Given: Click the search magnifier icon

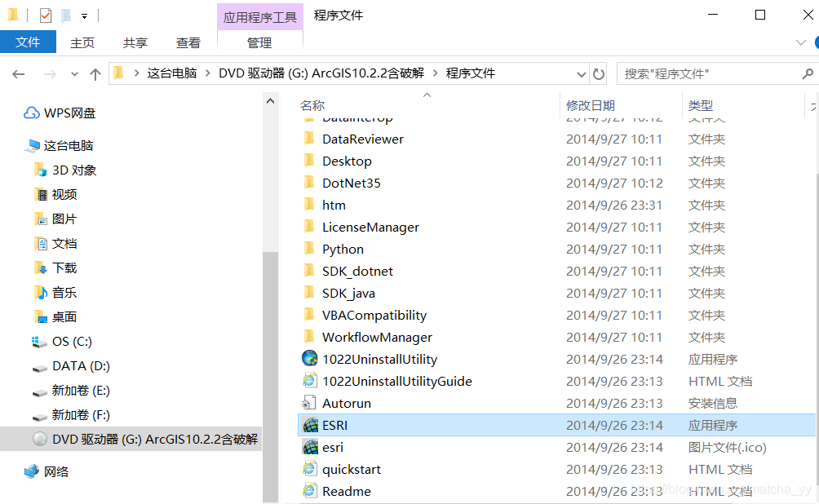Looking at the screenshot, I should 807,73.
